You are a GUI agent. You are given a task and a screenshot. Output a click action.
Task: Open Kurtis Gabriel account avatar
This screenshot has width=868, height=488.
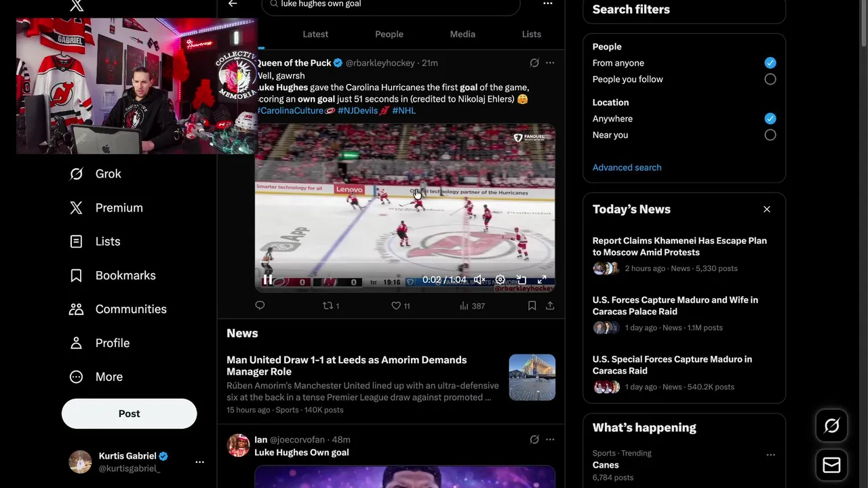(80, 462)
